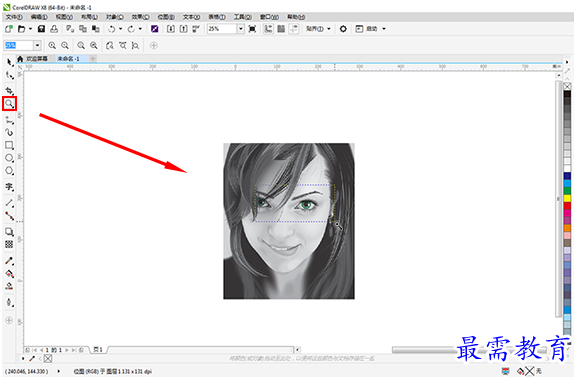Redo the last undone action
Viewport: 578px width, 380px height.
click(131, 29)
